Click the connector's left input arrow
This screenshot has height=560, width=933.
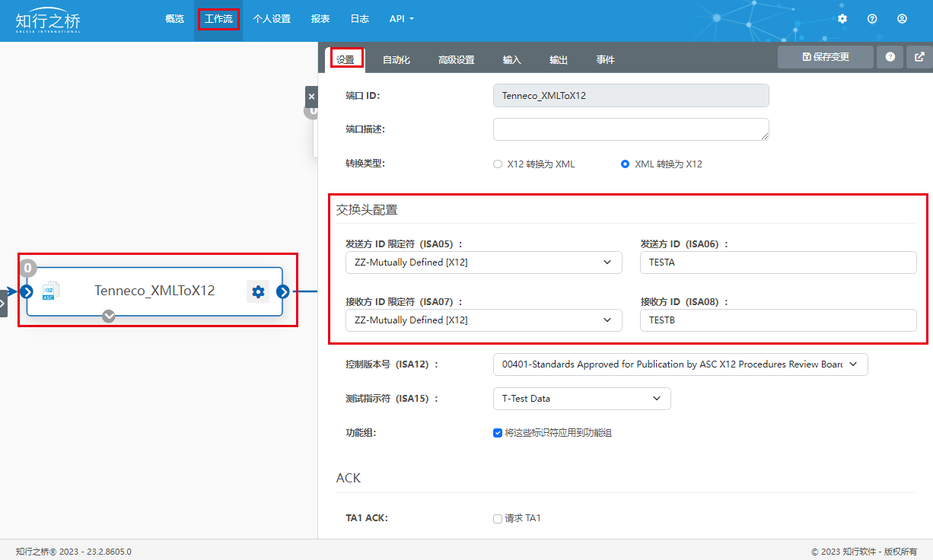pyautogui.click(x=27, y=291)
